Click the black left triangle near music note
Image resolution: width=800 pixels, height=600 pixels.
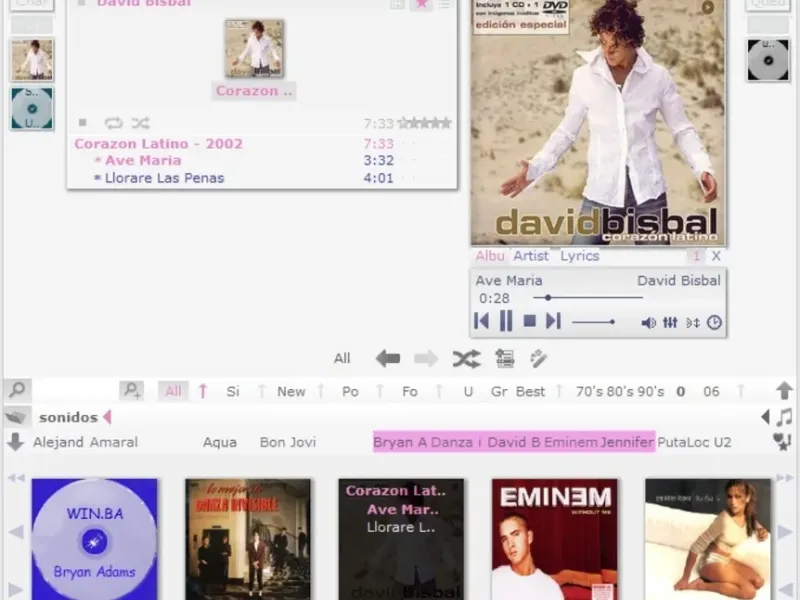coord(765,417)
